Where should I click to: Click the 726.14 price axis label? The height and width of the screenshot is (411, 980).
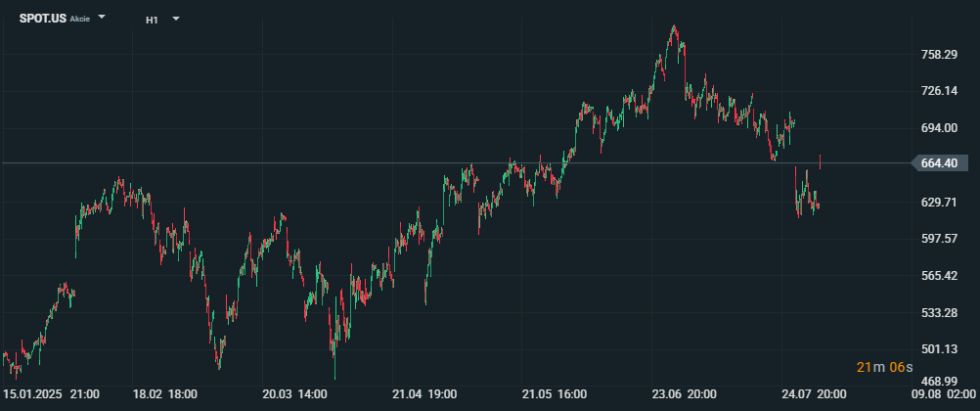[939, 91]
